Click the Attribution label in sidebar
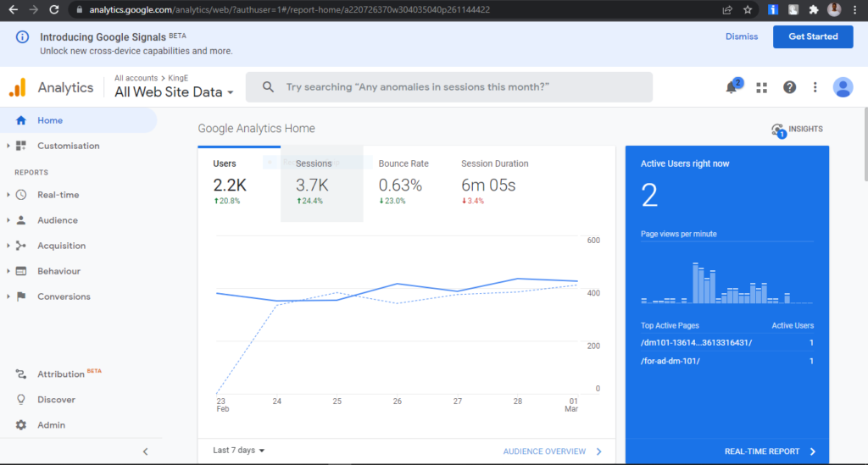The image size is (868, 465). (x=61, y=374)
